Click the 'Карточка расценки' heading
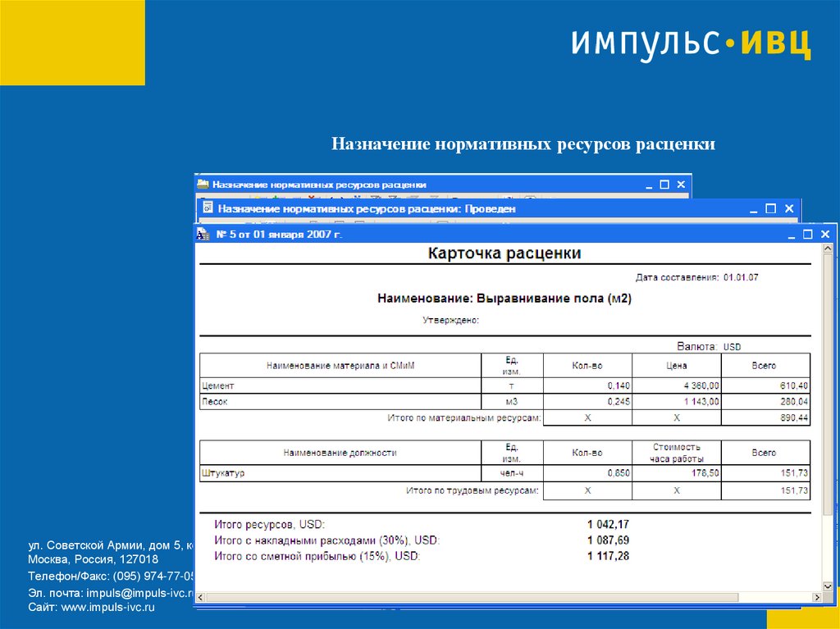 [x=504, y=253]
